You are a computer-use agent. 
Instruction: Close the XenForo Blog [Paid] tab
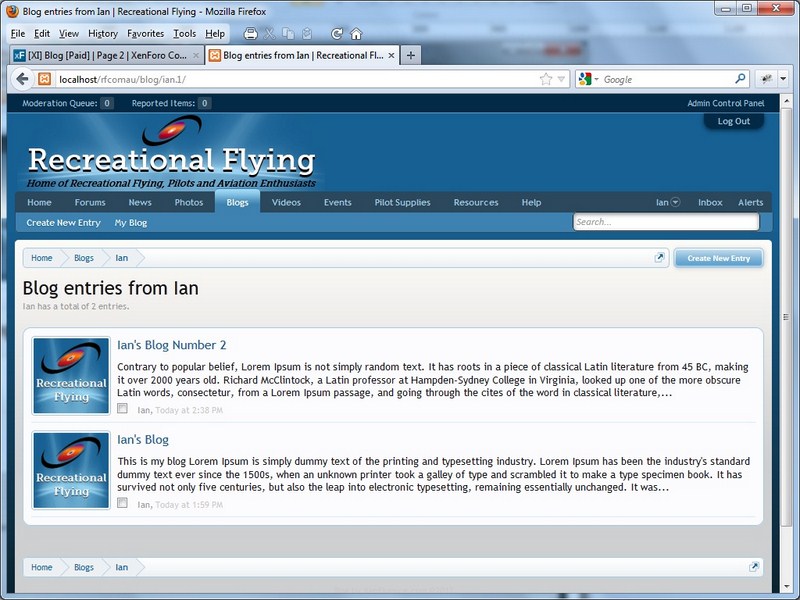coord(196,55)
